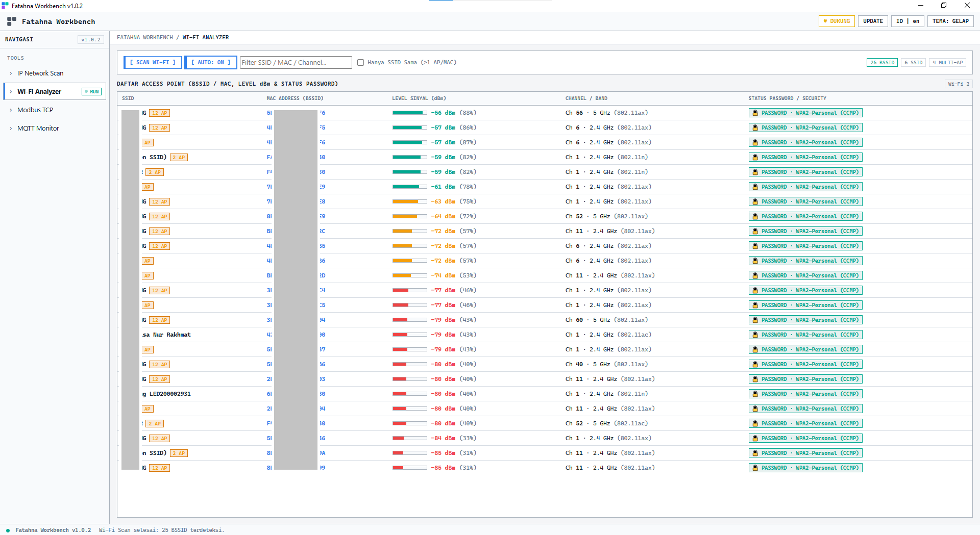
Task: Click the LED200002931 SSID name
Action: (170, 394)
